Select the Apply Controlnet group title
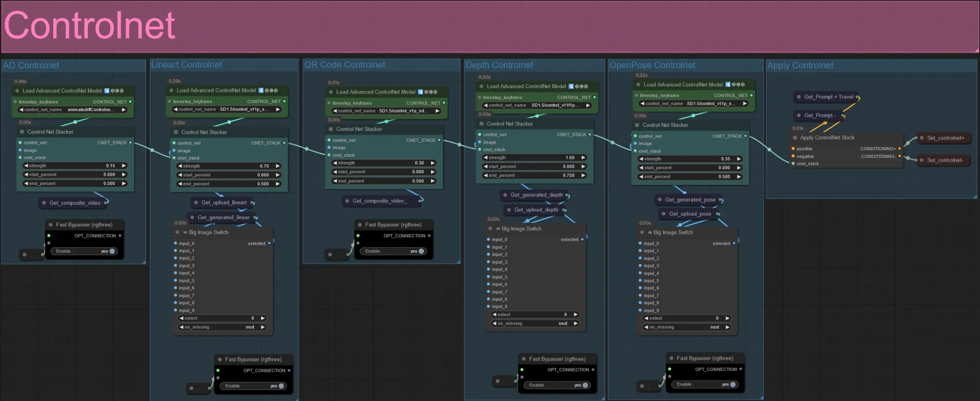This screenshot has height=401, width=980. (x=800, y=65)
